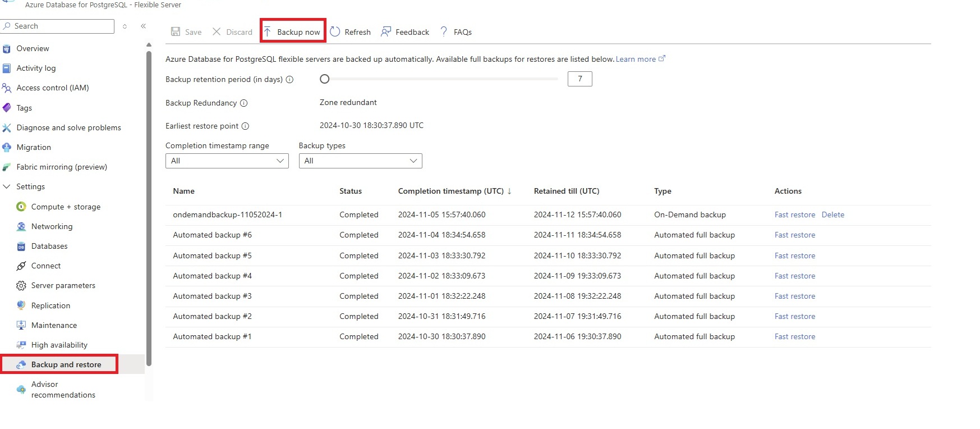The image size is (980, 429).
Task: Click the Networking icon
Action: pos(21,227)
